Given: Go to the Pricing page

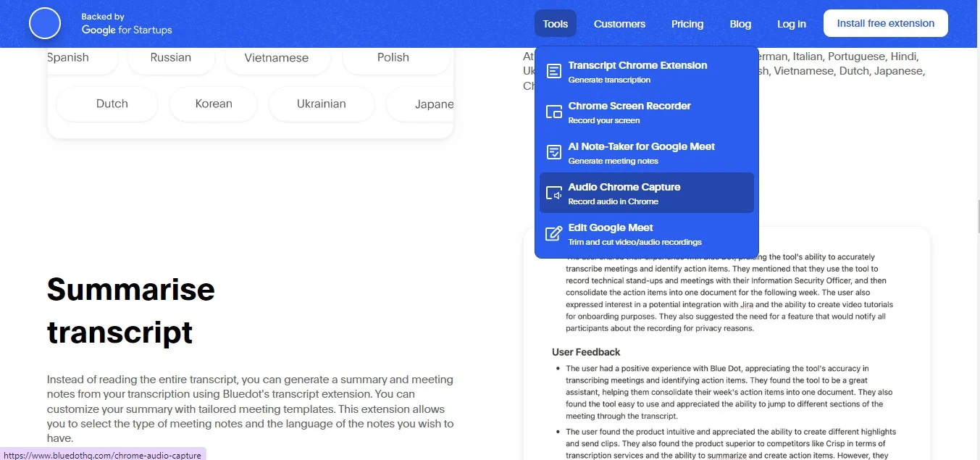Looking at the screenshot, I should click(687, 23).
